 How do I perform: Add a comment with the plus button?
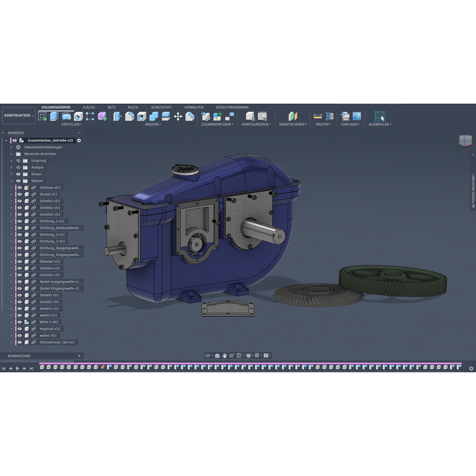coord(79,356)
